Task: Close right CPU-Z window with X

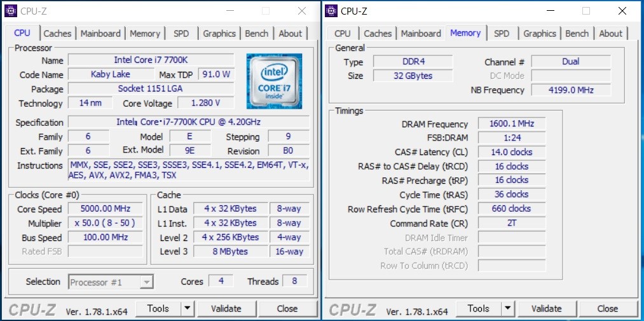Action: (622, 11)
